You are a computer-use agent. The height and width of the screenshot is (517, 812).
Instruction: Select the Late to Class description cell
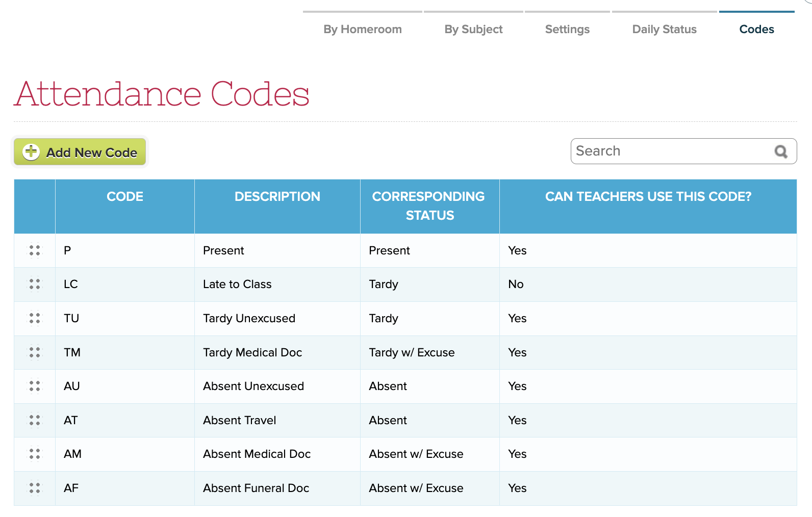tap(237, 285)
